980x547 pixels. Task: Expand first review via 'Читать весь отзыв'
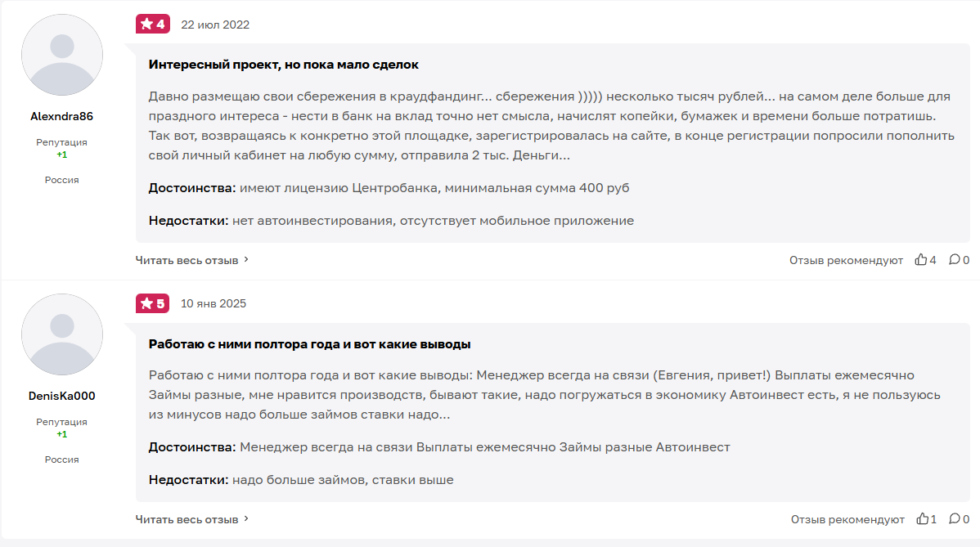coord(191,260)
